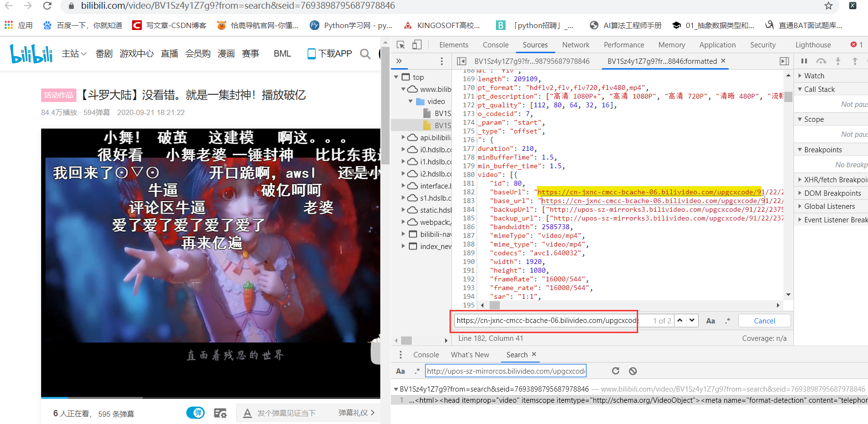Open the 游戏中心 navigation link
Image resolution: width=868 pixels, height=424 pixels.
coord(136,54)
